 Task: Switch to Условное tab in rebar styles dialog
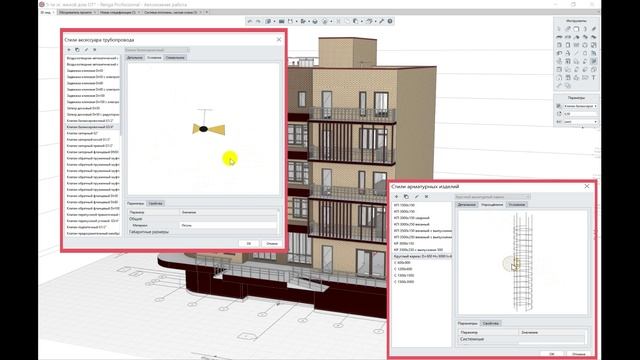click(517, 204)
